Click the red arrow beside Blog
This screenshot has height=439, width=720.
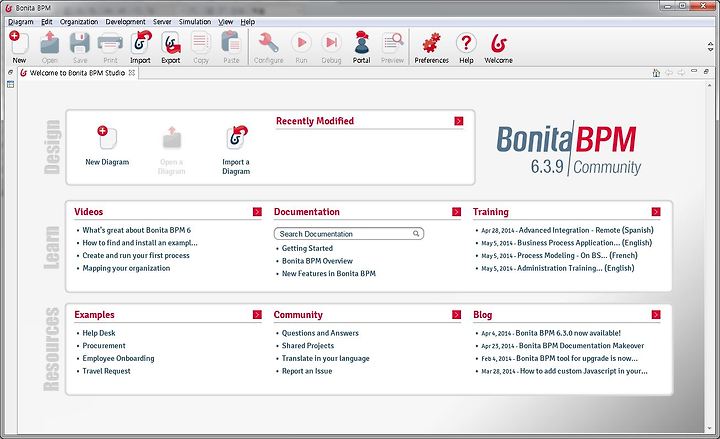click(656, 315)
